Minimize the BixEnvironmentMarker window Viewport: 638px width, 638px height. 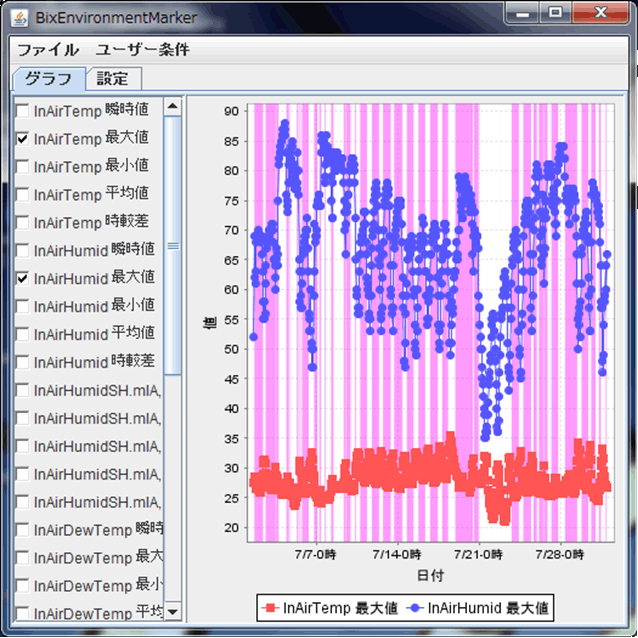(x=523, y=13)
